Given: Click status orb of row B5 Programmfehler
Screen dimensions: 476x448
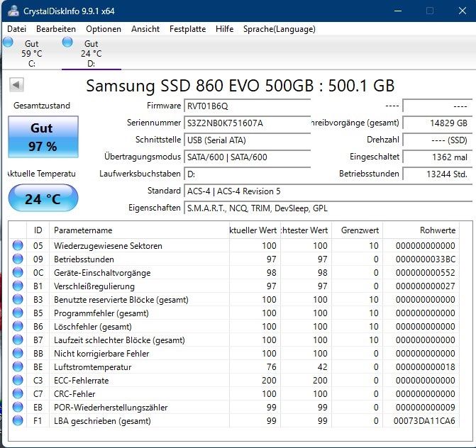Looking at the screenshot, I should [18, 313].
